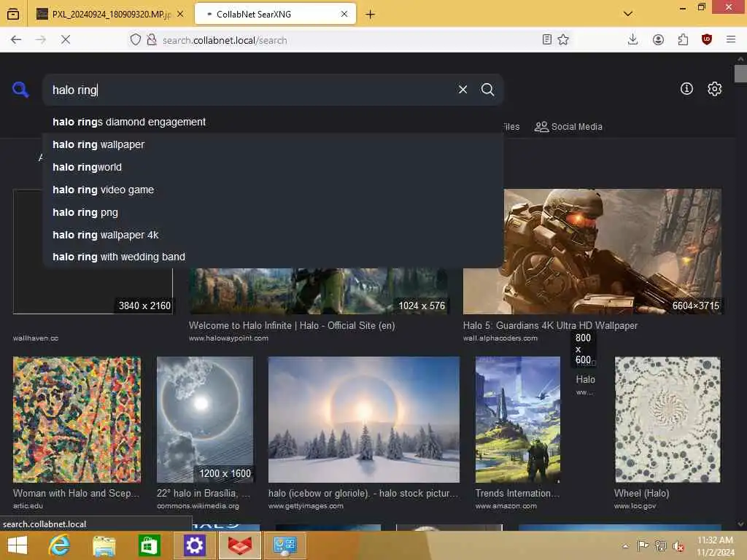
Task: Open the Windows Start button
Action: click(18, 545)
